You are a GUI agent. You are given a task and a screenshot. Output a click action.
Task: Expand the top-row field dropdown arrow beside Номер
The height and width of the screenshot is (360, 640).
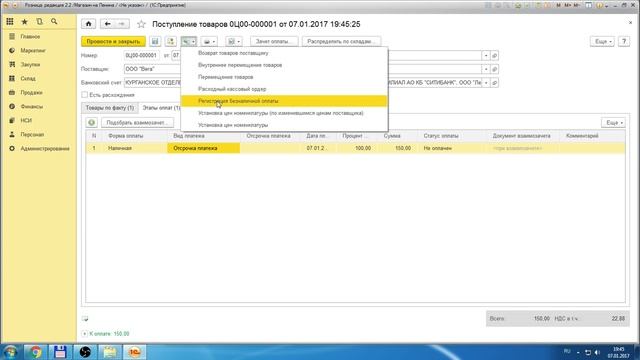486,56
